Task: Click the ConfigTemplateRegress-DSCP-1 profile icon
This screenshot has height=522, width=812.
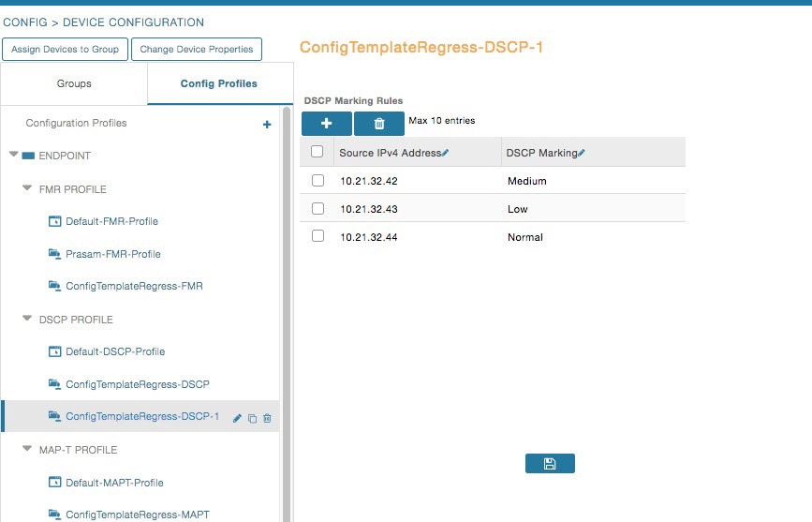Action: point(54,416)
